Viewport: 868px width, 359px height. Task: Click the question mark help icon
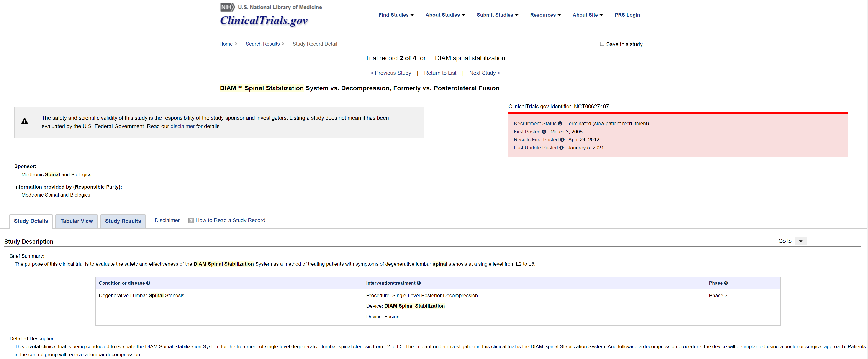[x=191, y=221]
